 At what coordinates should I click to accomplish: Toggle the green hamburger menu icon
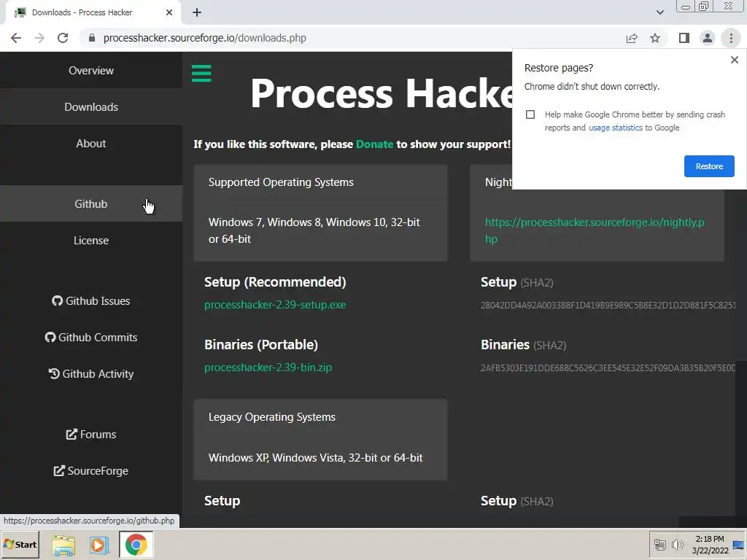point(201,74)
